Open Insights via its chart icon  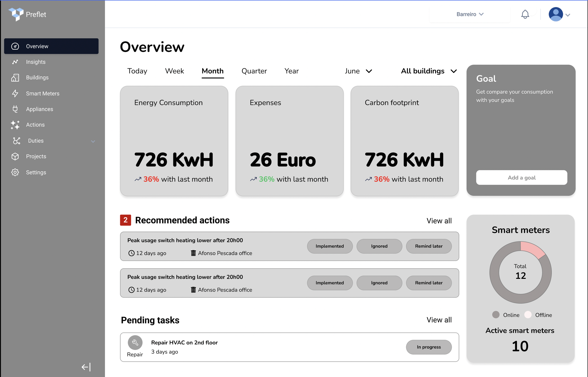point(15,62)
